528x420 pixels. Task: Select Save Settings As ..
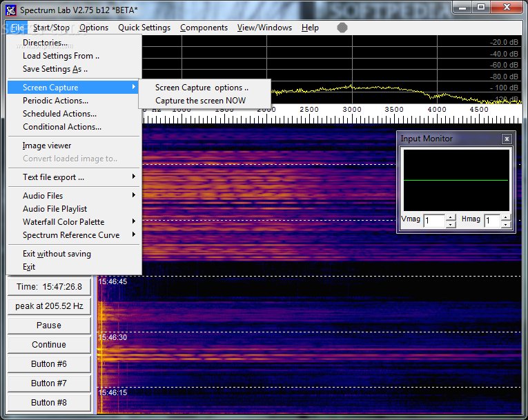[74, 69]
